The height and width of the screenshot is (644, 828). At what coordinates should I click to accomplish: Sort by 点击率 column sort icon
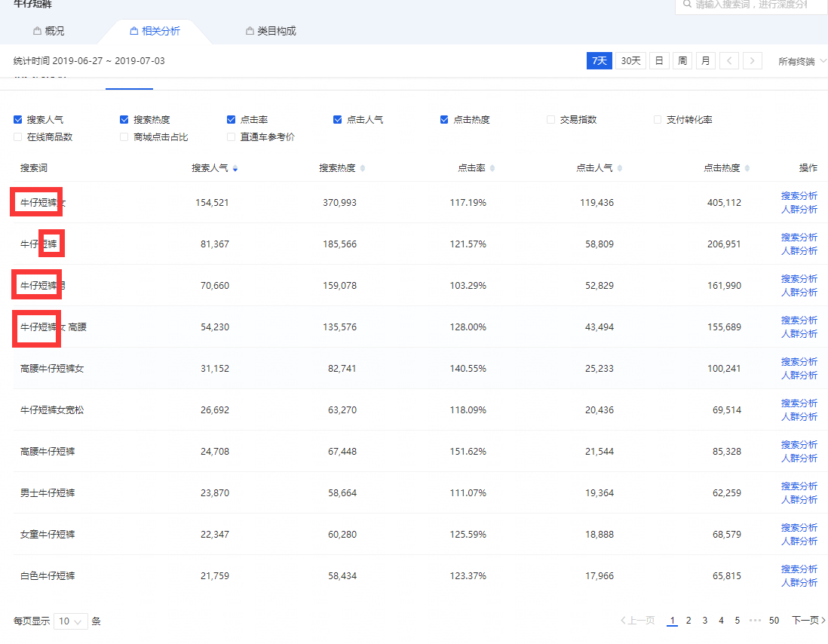click(x=492, y=169)
